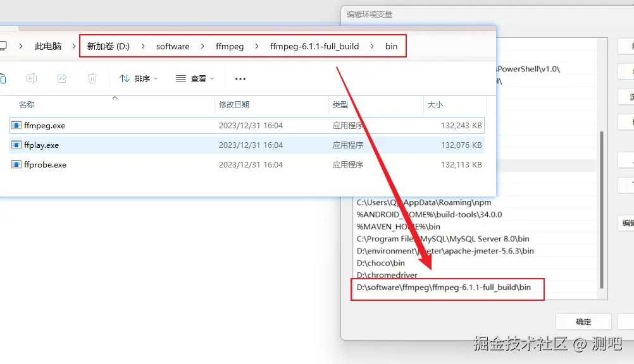Expand chevron after 新加卷 (D:) breadcrumb
634x364 pixels.
[x=143, y=46]
